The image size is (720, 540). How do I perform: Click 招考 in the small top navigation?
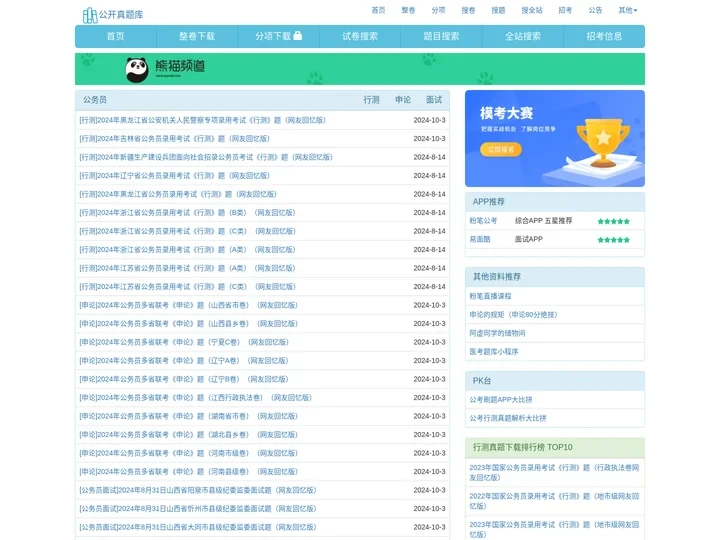(x=565, y=10)
